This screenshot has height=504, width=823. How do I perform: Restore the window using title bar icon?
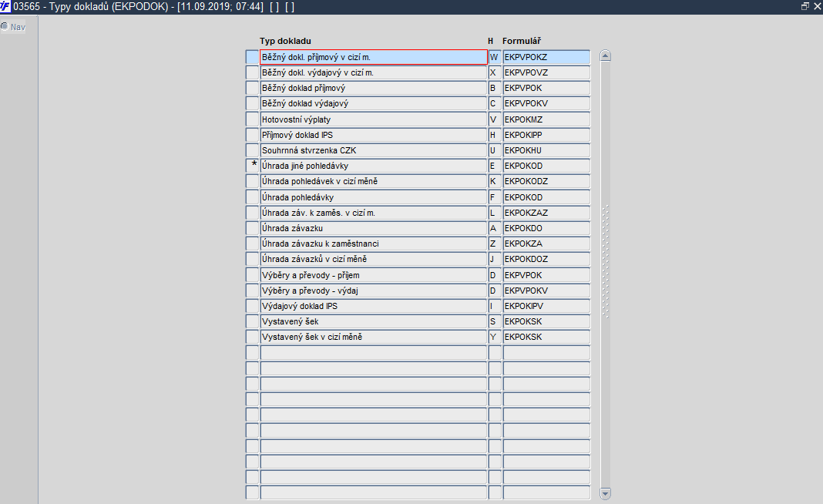click(805, 6)
